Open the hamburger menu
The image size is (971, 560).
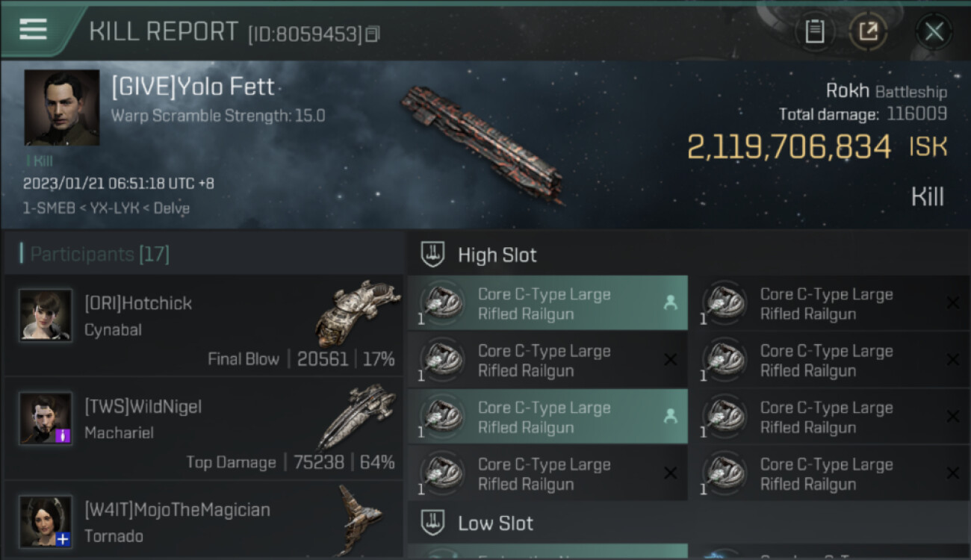coord(34,30)
